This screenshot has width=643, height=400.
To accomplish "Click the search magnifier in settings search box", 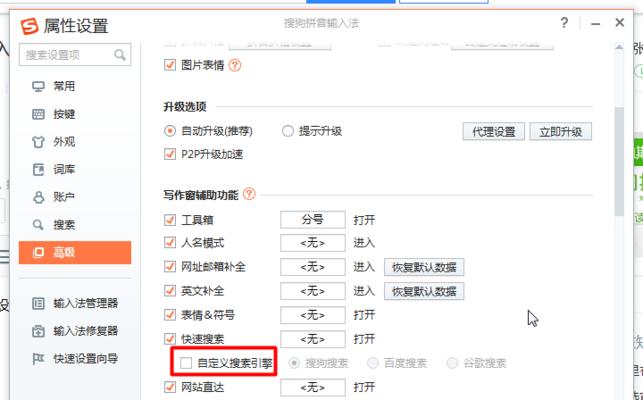I will pos(120,54).
